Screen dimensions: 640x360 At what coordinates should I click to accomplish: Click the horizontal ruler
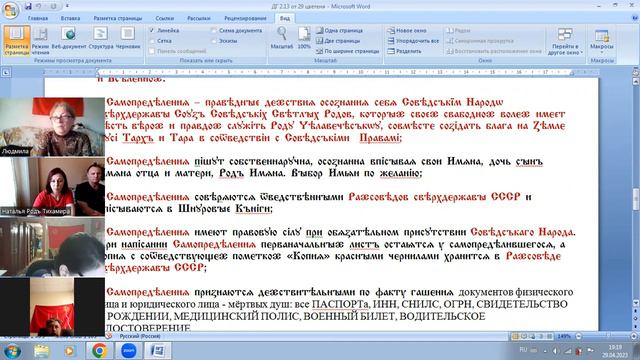click(x=335, y=73)
